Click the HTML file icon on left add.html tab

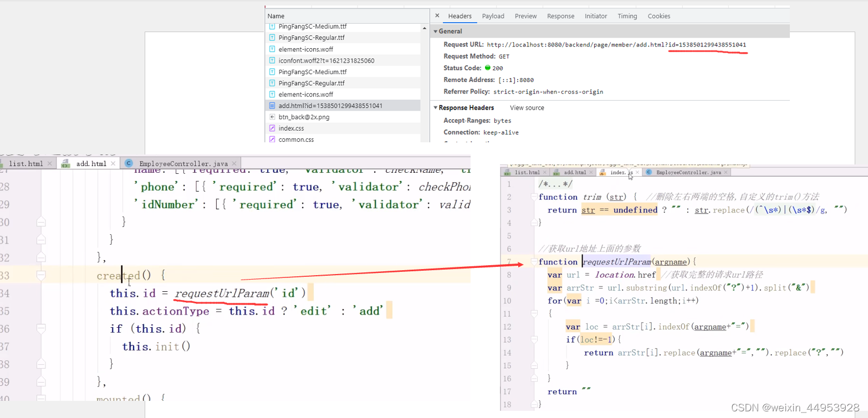coord(65,164)
